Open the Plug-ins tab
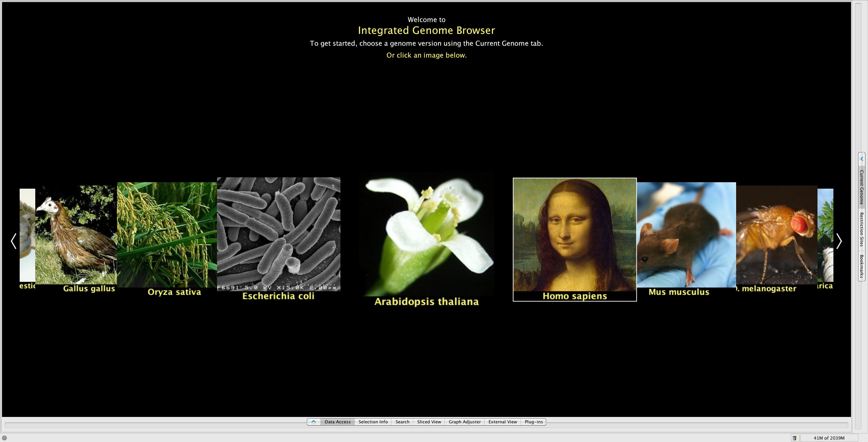This screenshot has width=868, height=442. coord(534,422)
